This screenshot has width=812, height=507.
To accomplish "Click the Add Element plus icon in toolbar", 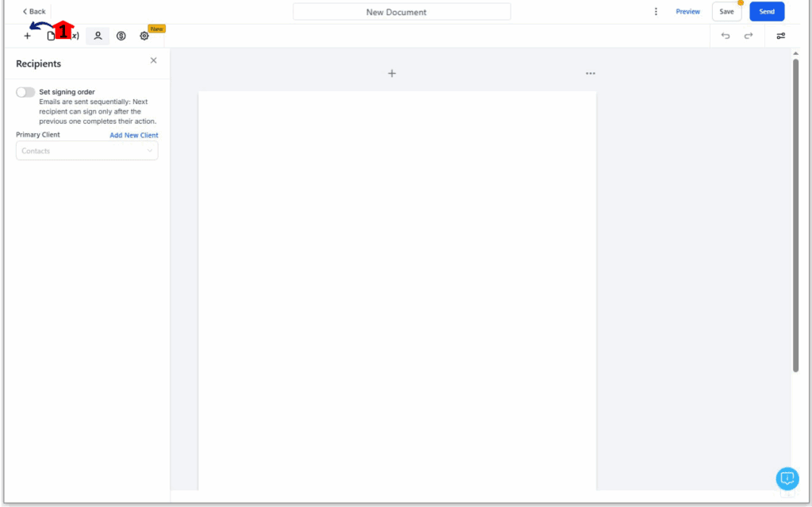I will 27,36.
